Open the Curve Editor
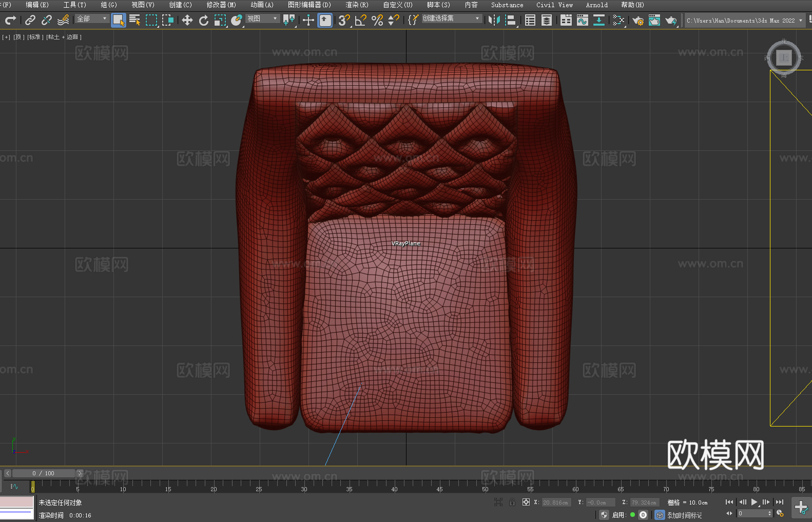This screenshot has height=522, width=812. pyautogui.click(x=583, y=20)
